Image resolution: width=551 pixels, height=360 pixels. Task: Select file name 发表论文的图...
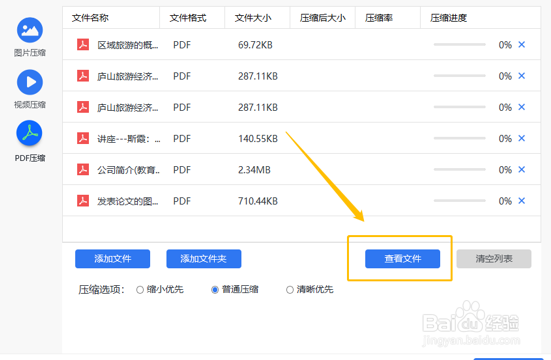[128, 201]
